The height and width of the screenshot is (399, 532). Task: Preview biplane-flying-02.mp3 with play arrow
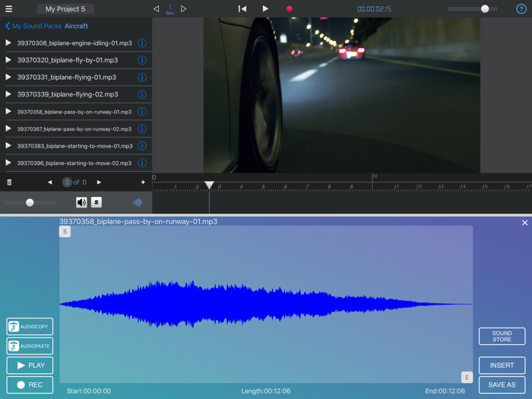8,94
